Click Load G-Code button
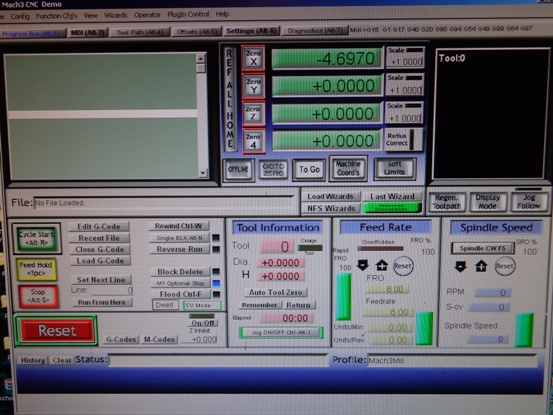 point(100,261)
